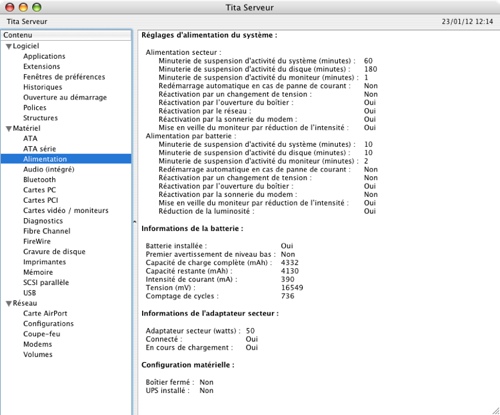Click the split-pane divider handle
The height and width of the screenshot is (415, 500).
click(135, 221)
